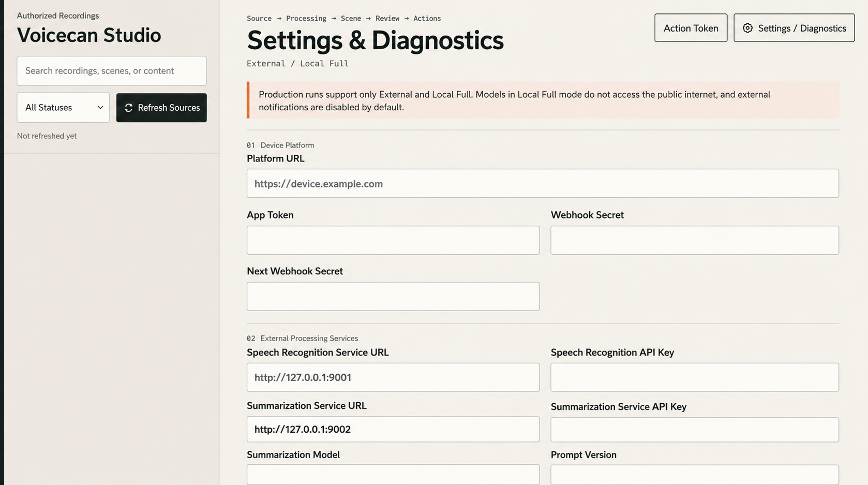Screen dimensions: 868x485
Task: Focus the search recordings input
Action: tap(112, 71)
